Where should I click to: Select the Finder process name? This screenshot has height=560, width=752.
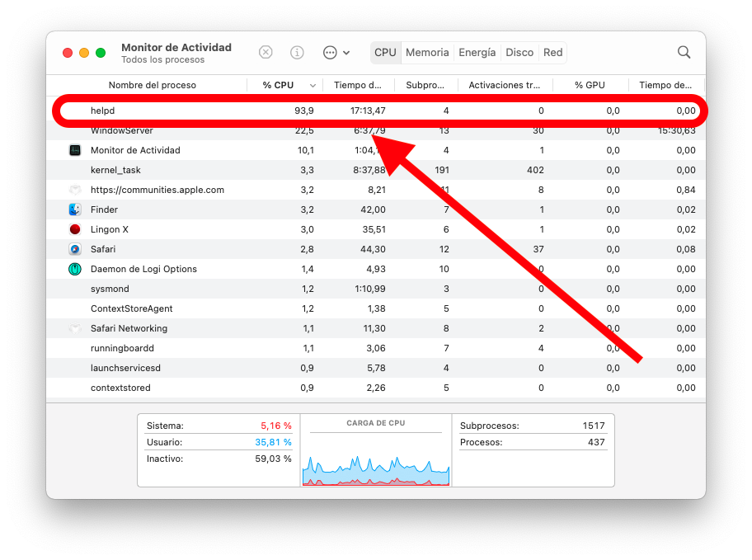point(104,209)
